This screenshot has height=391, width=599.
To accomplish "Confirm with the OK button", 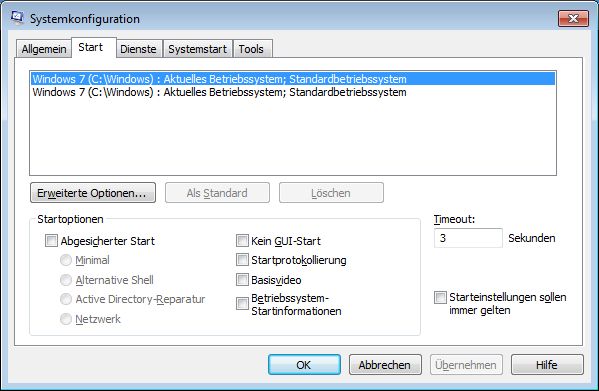I will [x=304, y=365].
